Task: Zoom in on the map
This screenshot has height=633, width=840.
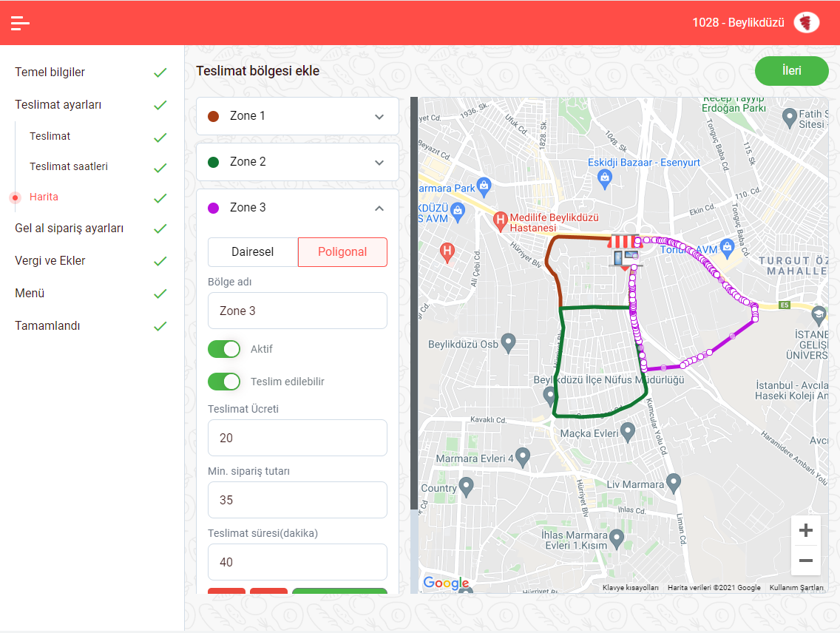Action: pyautogui.click(x=806, y=530)
